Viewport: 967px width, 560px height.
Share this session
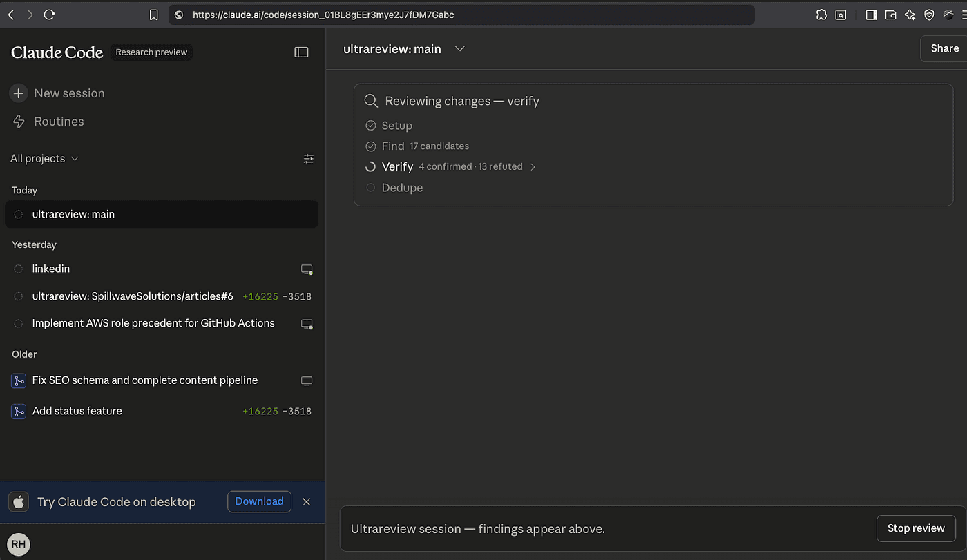tap(944, 48)
